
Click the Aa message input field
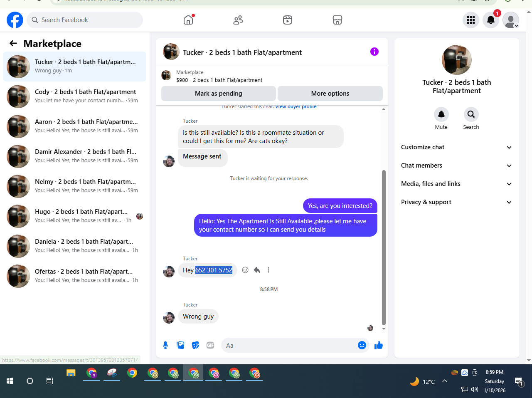[289, 345]
